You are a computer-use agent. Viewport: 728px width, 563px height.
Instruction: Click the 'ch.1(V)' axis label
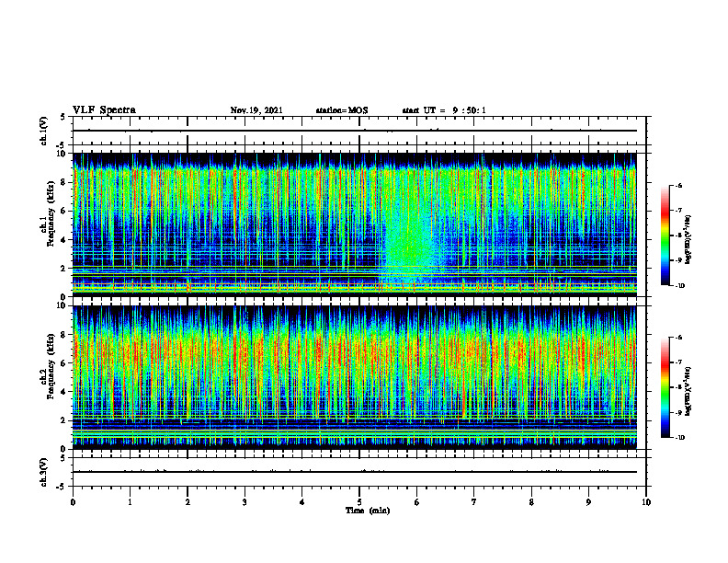coord(44,131)
